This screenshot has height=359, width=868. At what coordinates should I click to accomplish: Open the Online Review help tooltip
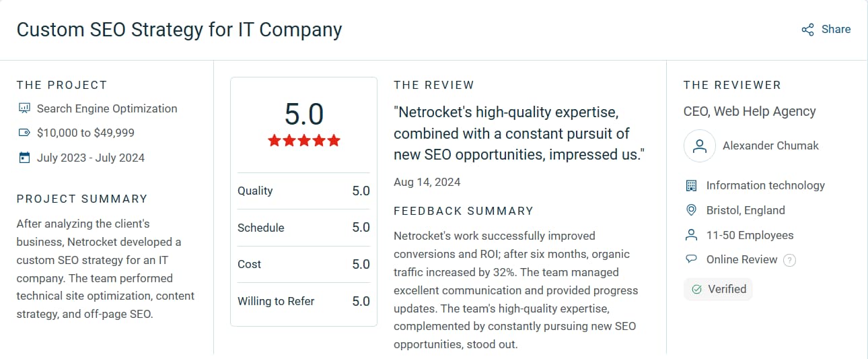(790, 260)
